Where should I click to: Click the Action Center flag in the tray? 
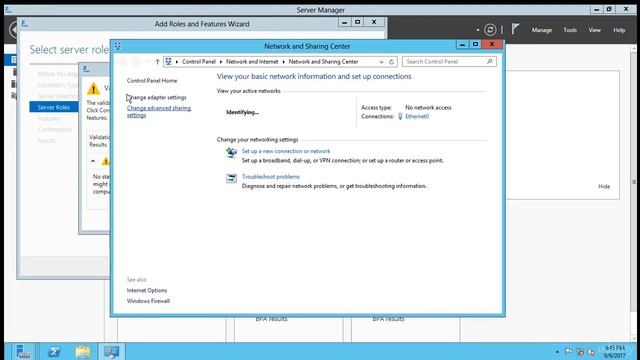click(568, 351)
